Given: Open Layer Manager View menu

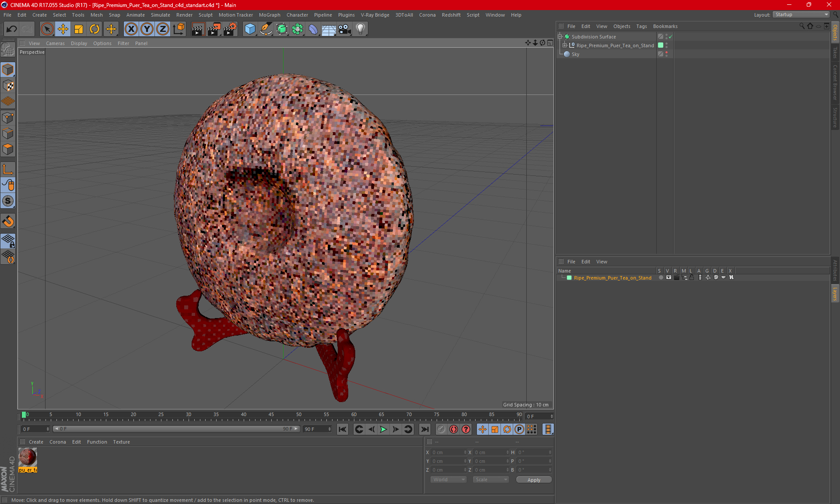Looking at the screenshot, I should 602,262.
